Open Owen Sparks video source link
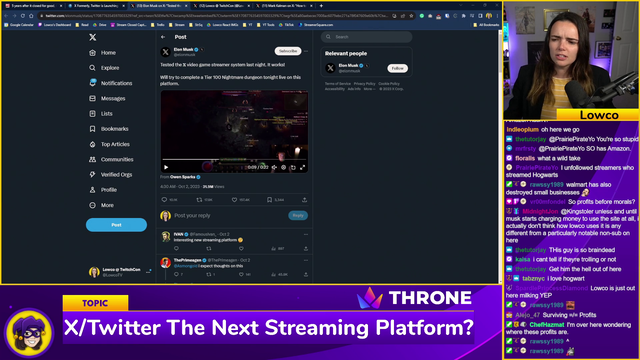Image resolution: width=640 pixels, height=360 pixels. [x=182, y=177]
